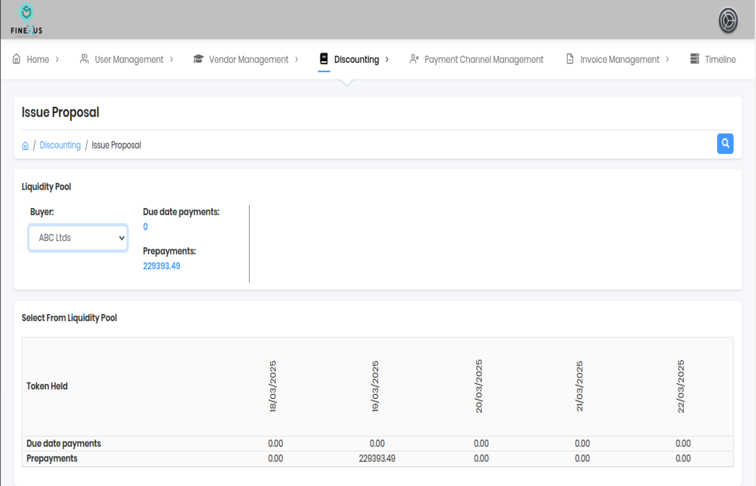The height and width of the screenshot is (486, 756).
Task: Click Due date payments cell under 20/03/2025
Action: [x=481, y=444]
